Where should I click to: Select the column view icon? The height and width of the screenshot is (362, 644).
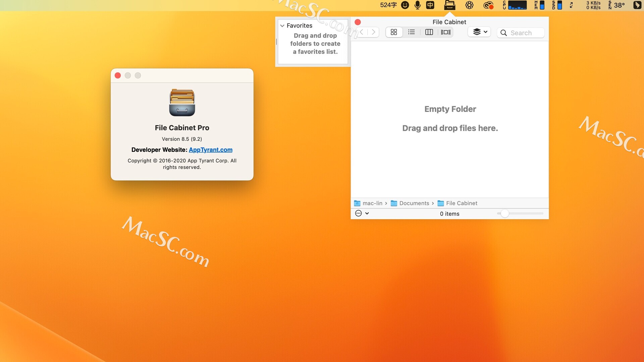pyautogui.click(x=429, y=32)
